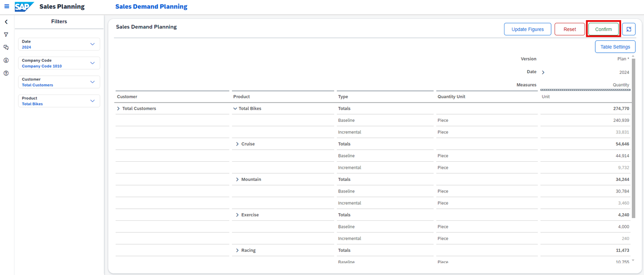Click the Exercise totals value 4,240
This screenshot has width=644, height=275.
(x=623, y=215)
